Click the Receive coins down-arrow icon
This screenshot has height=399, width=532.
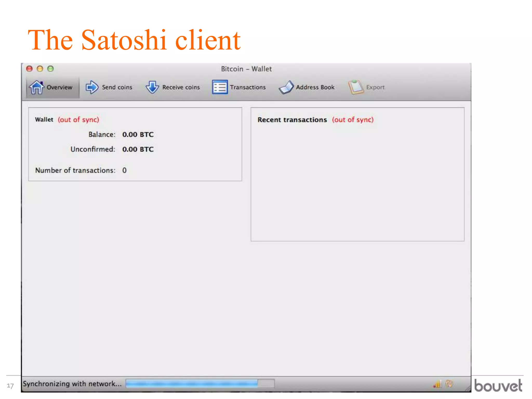pos(152,87)
